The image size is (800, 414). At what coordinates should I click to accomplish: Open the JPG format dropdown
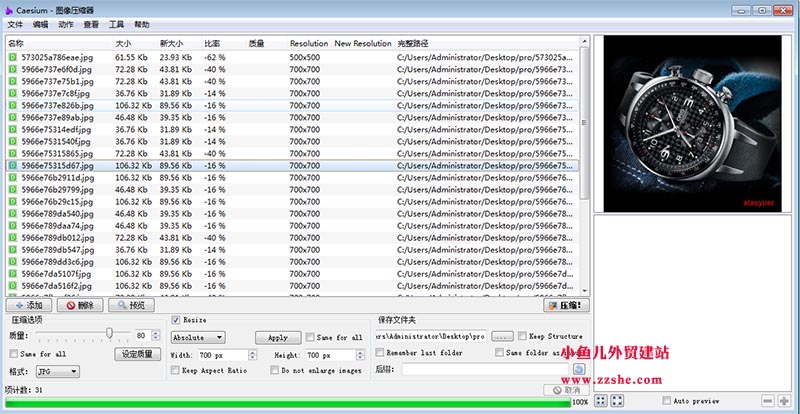(x=57, y=371)
